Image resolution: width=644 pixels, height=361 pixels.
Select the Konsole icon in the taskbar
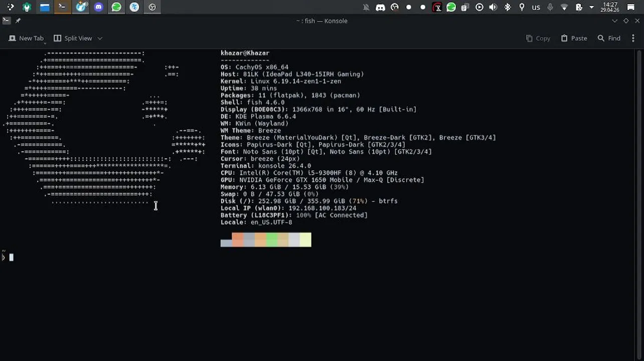62,7
